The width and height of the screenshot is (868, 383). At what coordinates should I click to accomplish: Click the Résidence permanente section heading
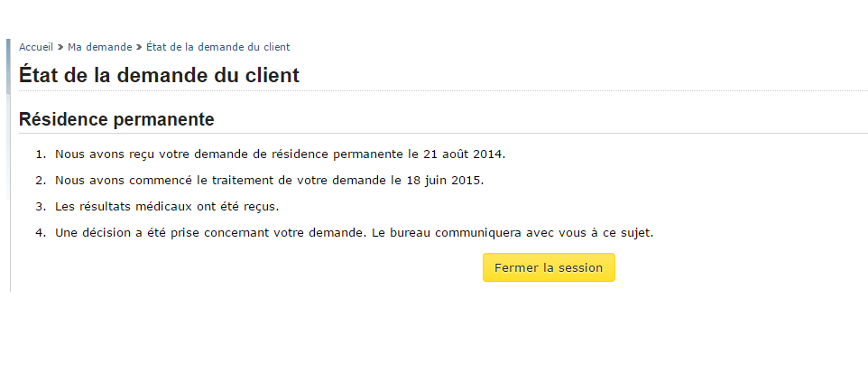[x=116, y=119]
